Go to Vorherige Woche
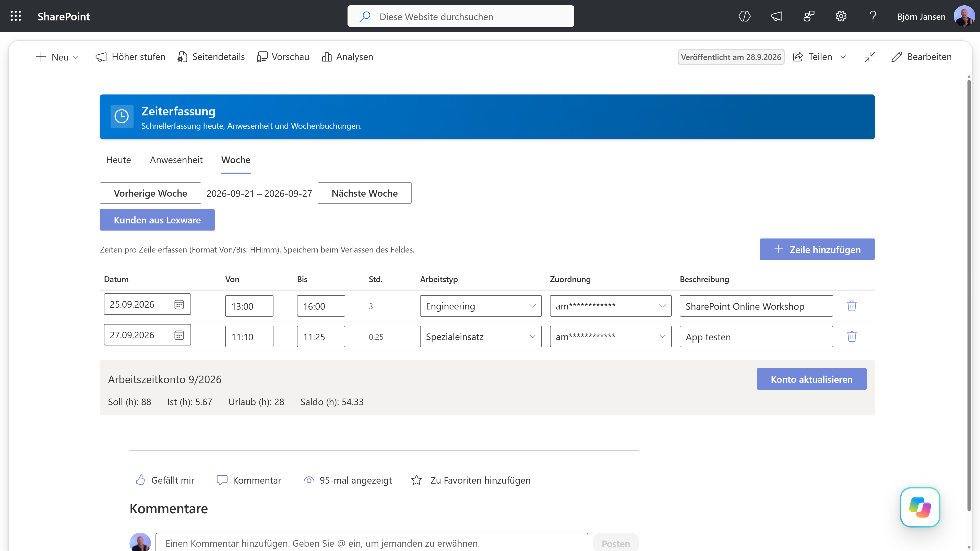Screen dimensions: 980x551 (150, 193)
